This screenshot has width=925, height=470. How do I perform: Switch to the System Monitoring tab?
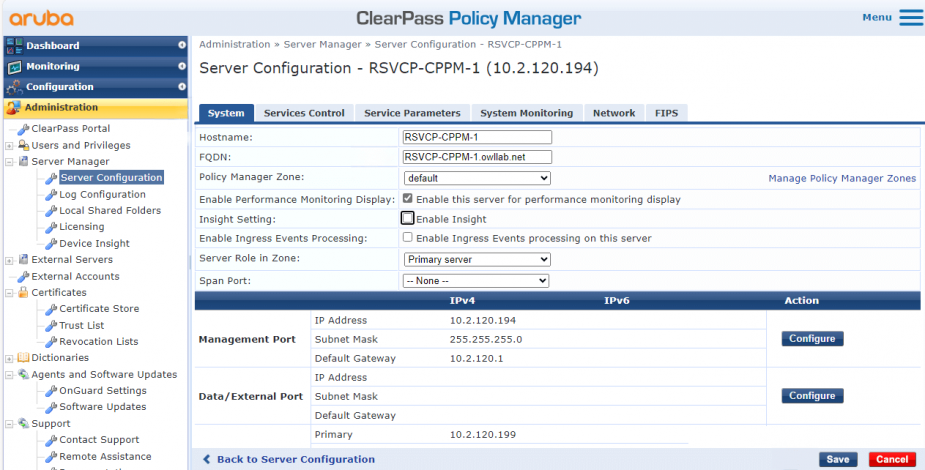(527, 113)
